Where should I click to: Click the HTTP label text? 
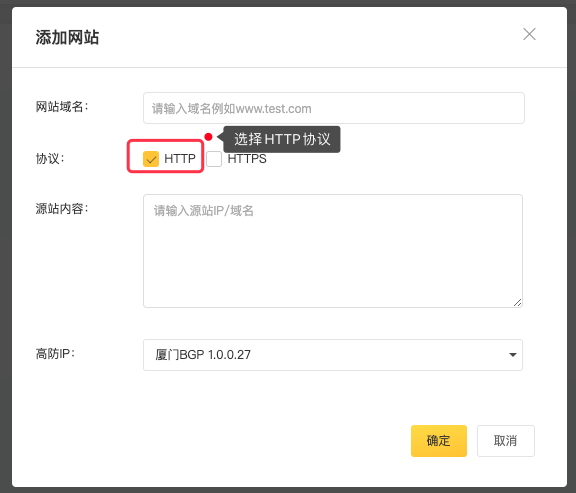180,159
